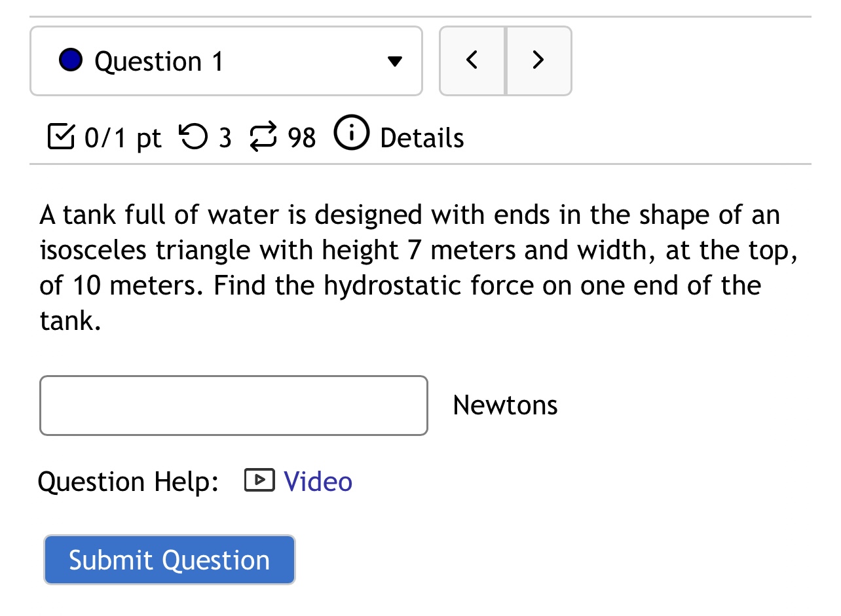Click the retry attempts counter icon

coord(193,136)
